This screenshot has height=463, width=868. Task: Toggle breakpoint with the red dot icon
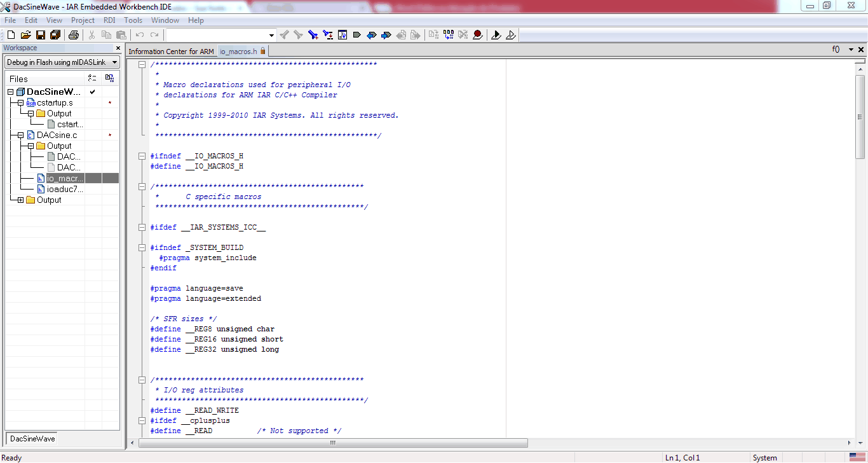click(x=477, y=35)
